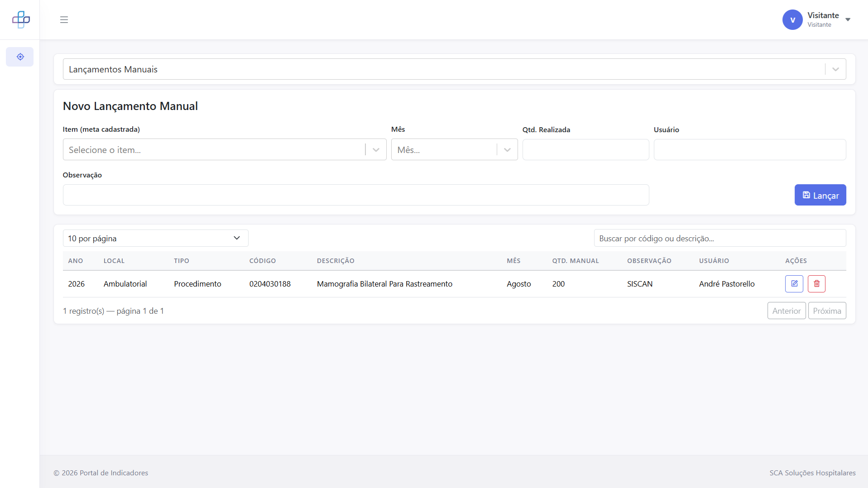Viewport: 868px width, 488px height.
Task: Expand the Lançamentos Manuais selector
Action: tap(454, 69)
